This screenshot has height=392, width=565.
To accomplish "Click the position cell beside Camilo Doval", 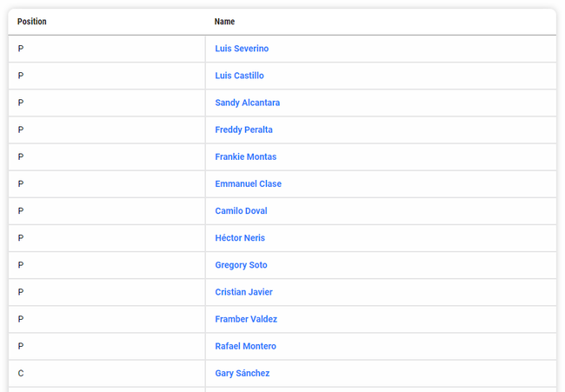I will click(x=21, y=210).
